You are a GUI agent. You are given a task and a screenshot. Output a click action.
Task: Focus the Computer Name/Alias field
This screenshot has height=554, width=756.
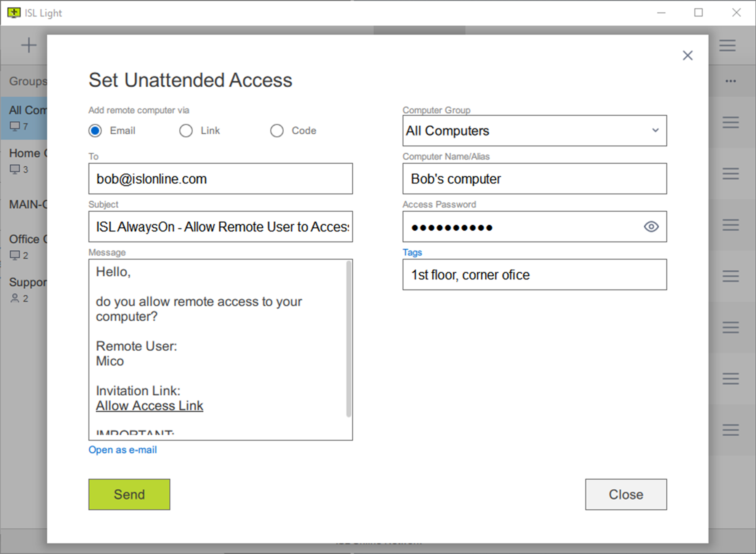tap(535, 179)
